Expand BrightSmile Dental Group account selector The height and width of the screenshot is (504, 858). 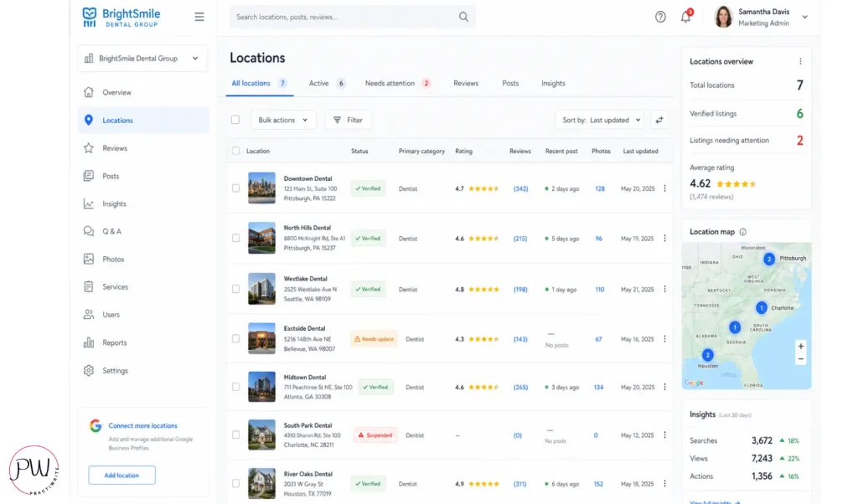[x=142, y=59]
